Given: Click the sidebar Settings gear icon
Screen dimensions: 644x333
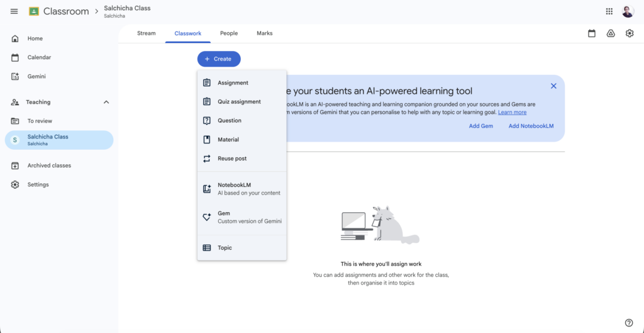Looking at the screenshot, I should point(15,184).
